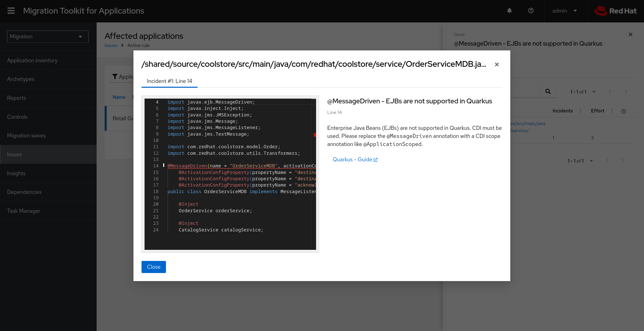Go to Application inventory in sidebar
This screenshot has width=644, height=331.
pos(32,61)
